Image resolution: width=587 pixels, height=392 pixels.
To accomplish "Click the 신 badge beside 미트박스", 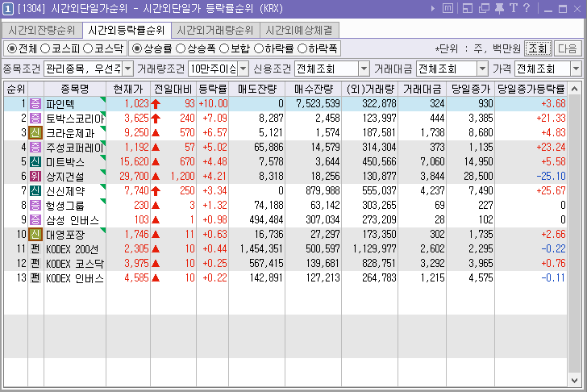I will click(35, 162).
